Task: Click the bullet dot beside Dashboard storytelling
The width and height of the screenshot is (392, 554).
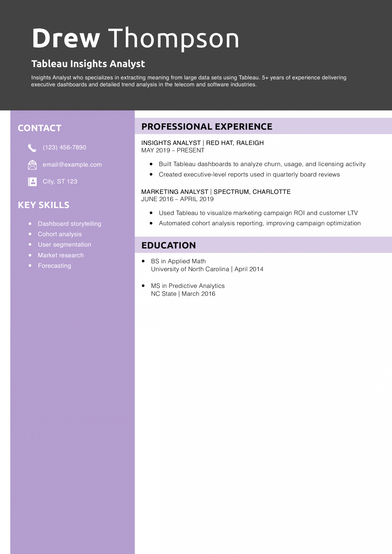Action: [30, 224]
